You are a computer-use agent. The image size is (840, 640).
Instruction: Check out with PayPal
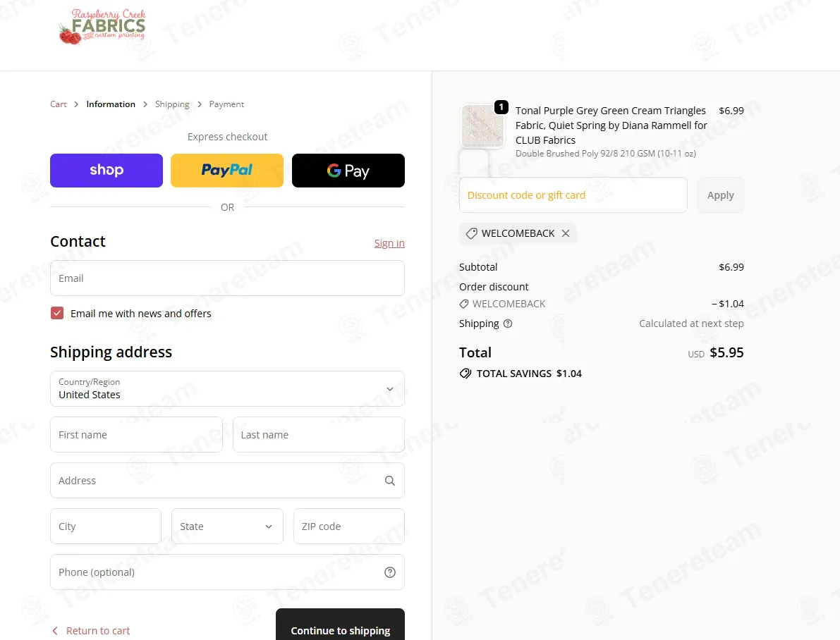pos(227,171)
